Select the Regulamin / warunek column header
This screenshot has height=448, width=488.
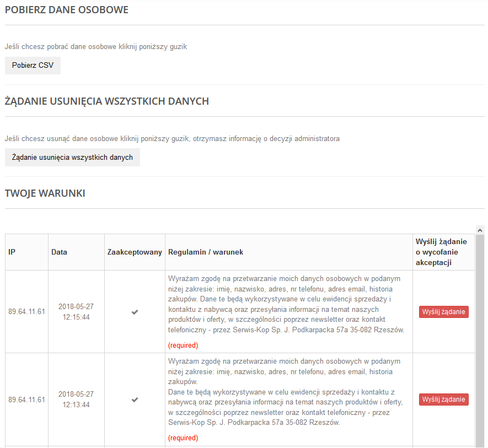pos(206,252)
